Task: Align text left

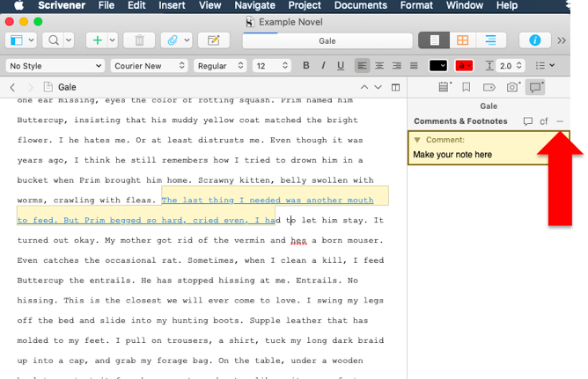Action: 362,66
